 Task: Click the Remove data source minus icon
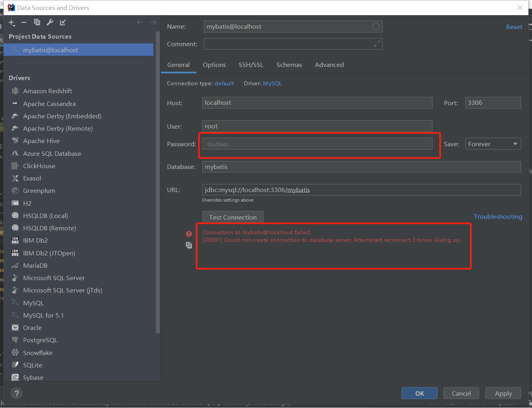pyautogui.click(x=24, y=23)
